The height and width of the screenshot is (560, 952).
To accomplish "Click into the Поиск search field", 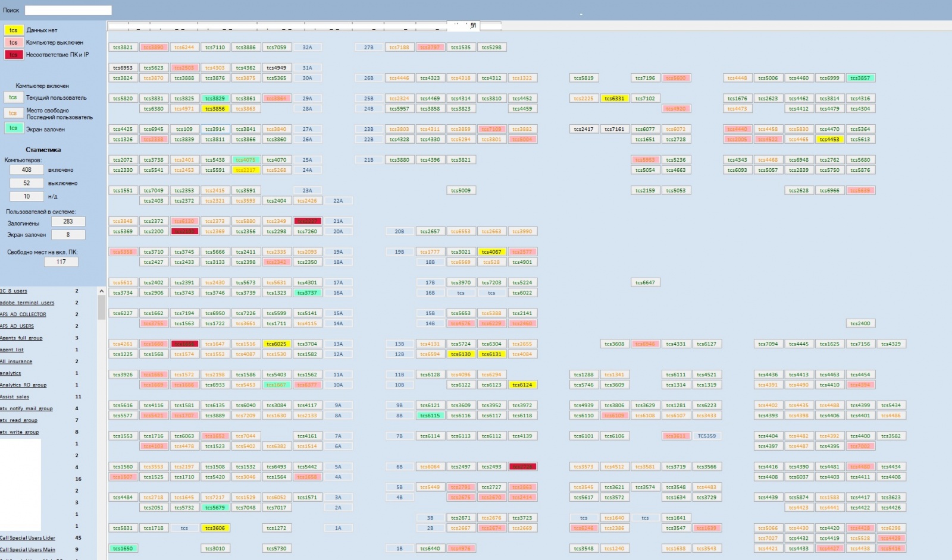I will click(68, 10).
